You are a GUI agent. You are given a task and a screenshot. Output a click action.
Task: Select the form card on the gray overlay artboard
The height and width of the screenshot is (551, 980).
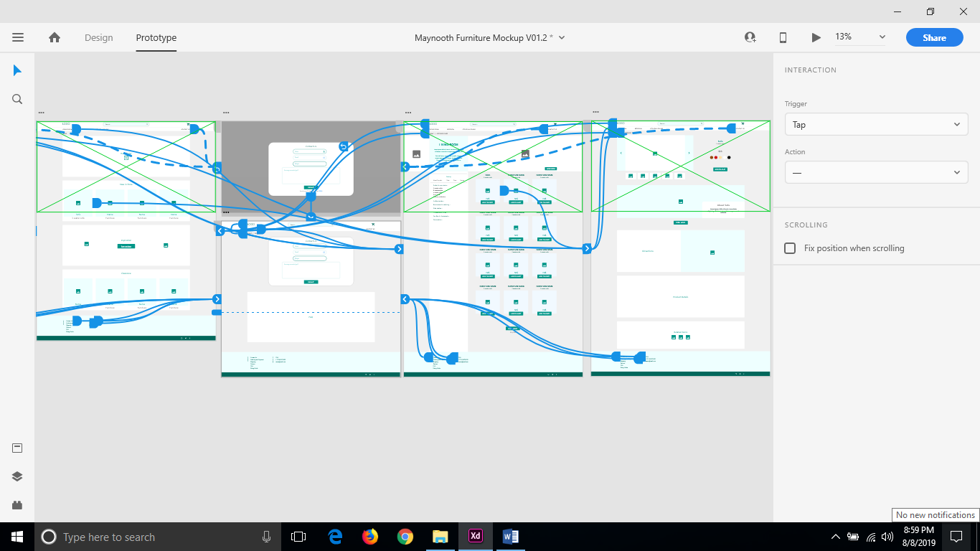tap(311, 169)
